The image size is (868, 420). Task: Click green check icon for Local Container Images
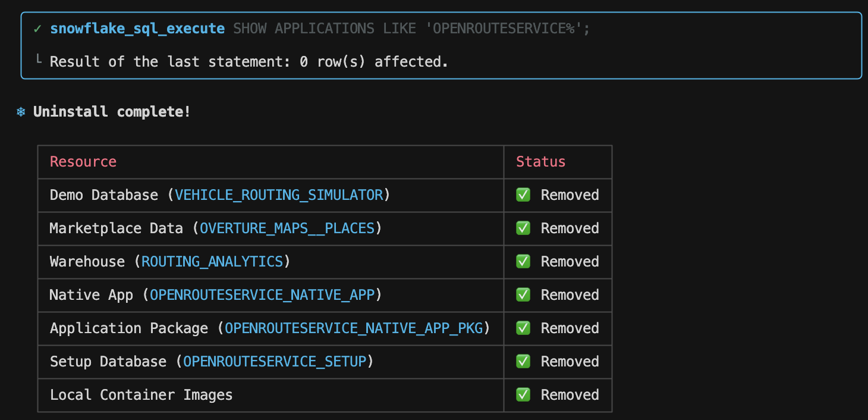pos(523,395)
